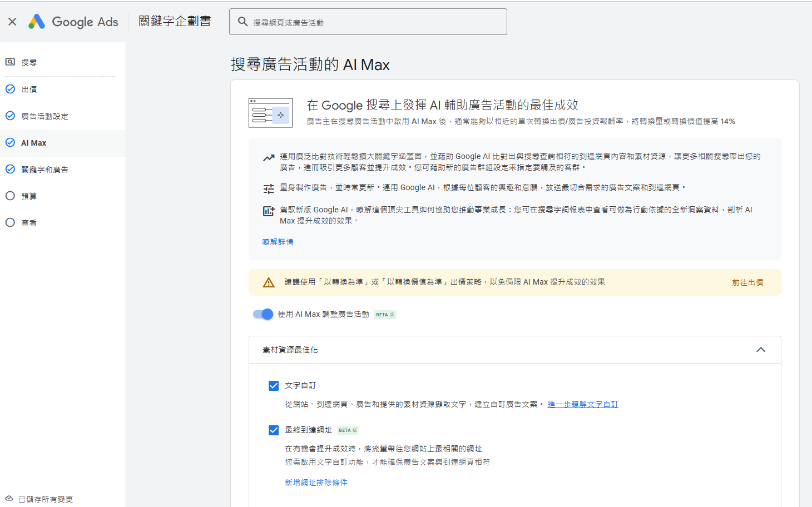Click the 已儲存所有變更 status text
This screenshot has height=507, width=812.
pos(46,499)
